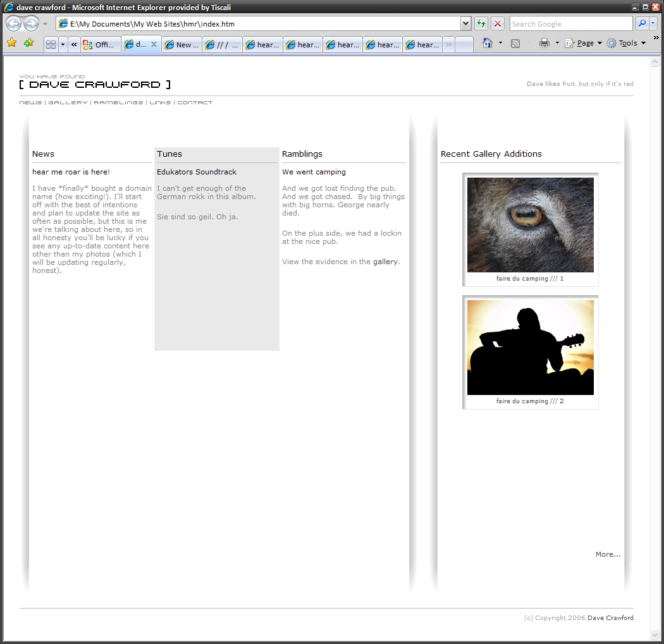Click the browser Forward arrow button

tap(32, 23)
